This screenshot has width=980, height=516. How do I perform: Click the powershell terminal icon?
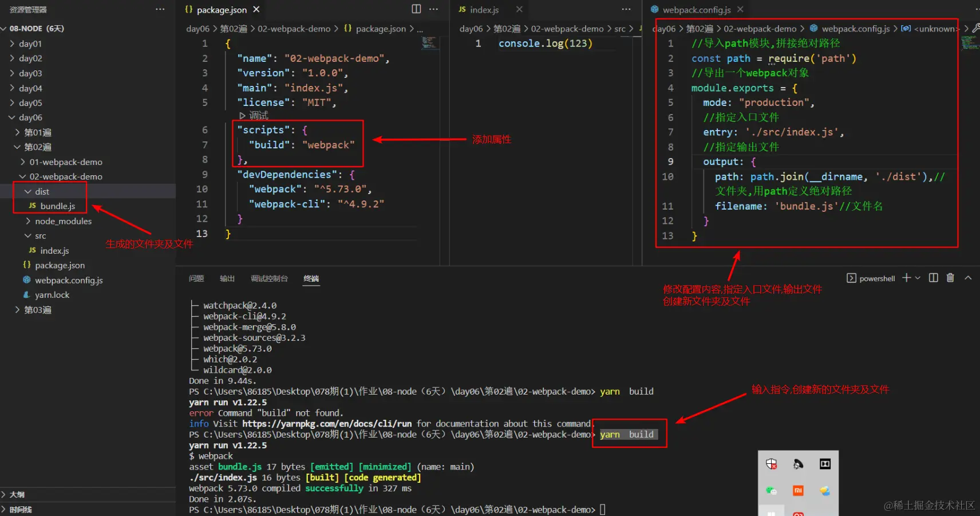click(851, 278)
